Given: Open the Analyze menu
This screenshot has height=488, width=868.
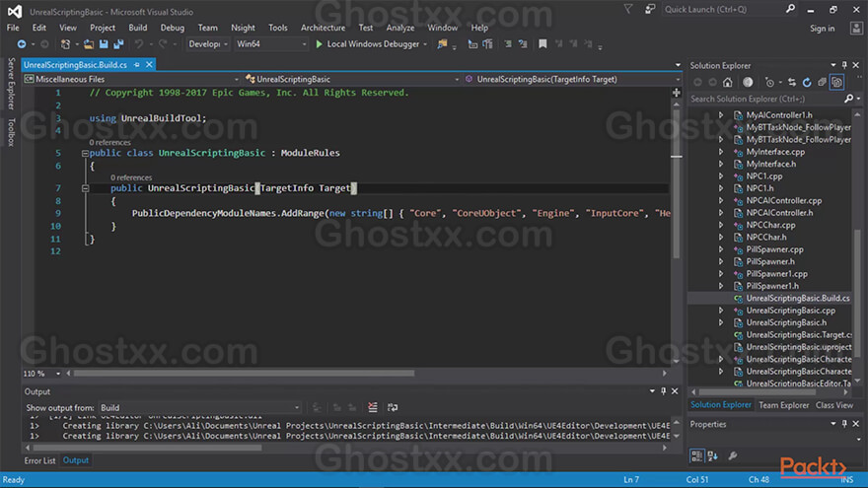Looking at the screenshot, I should coord(400,28).
